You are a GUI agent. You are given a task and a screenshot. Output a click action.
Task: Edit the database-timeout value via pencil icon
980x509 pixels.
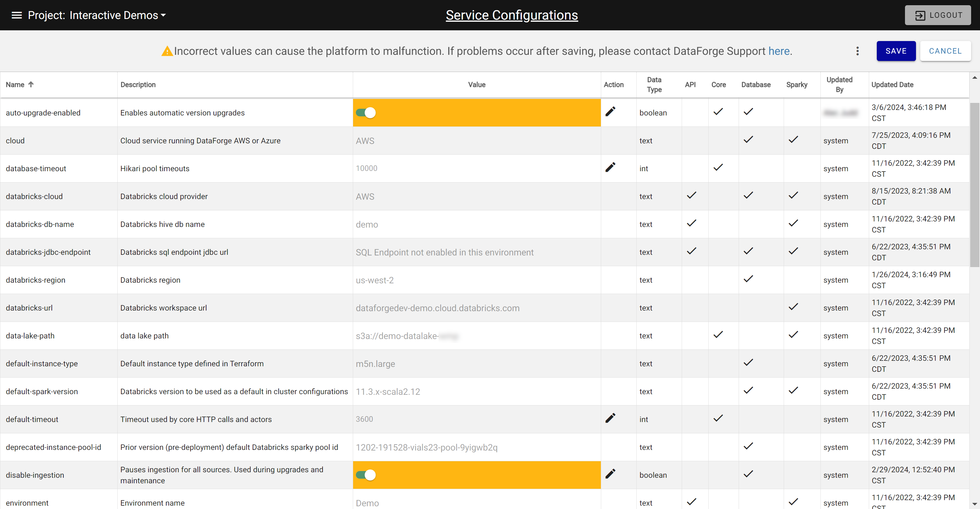coord(610,168)
